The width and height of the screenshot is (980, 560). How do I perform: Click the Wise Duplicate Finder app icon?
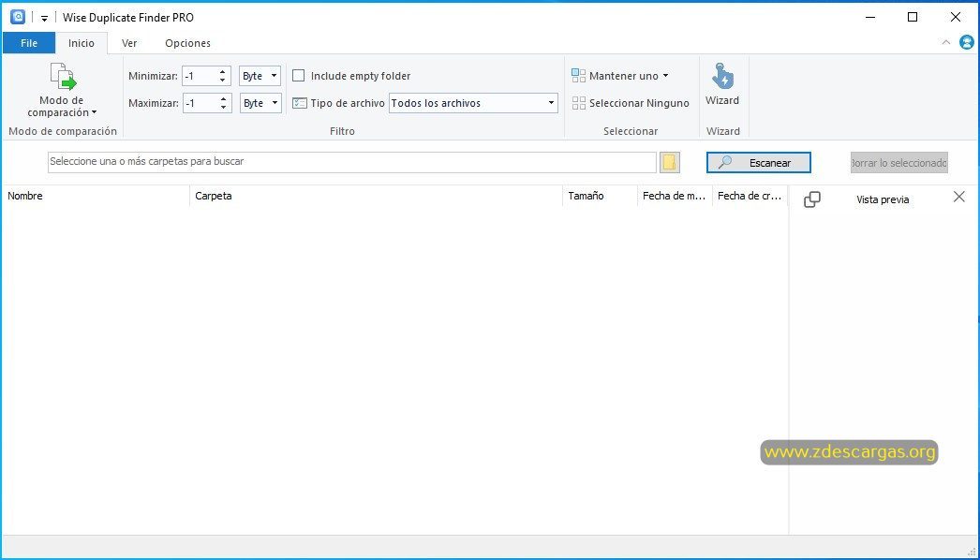pyautogui.click(x=18, y=17)
